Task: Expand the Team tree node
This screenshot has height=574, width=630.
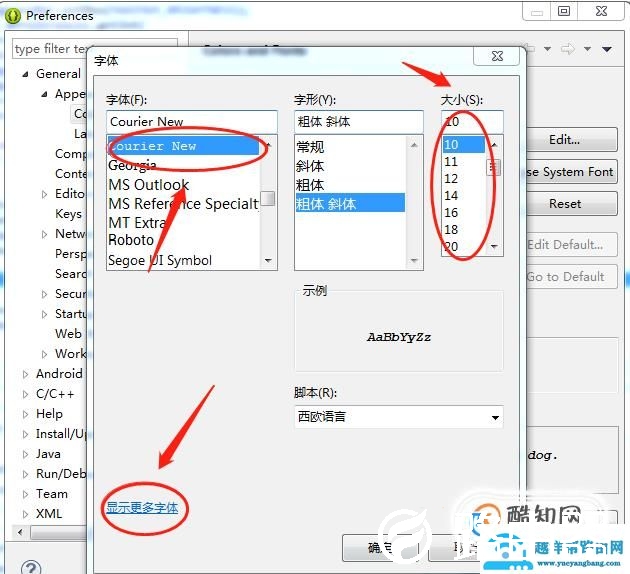Action: tap(25, 494)
